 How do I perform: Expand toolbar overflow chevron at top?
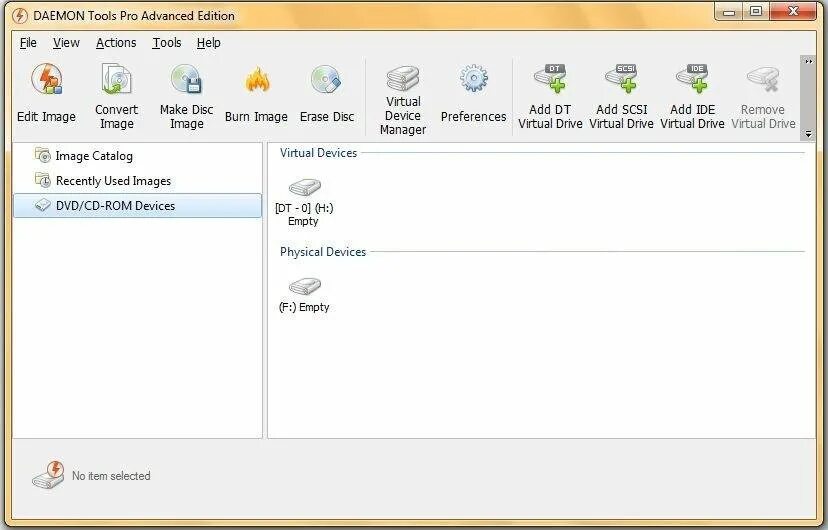coord(808,61)
